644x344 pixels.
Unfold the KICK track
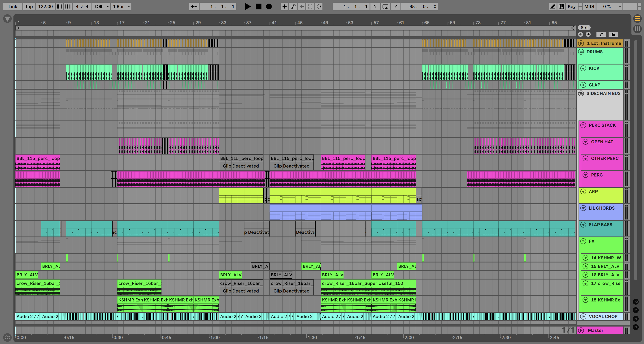tap(583, 68)
